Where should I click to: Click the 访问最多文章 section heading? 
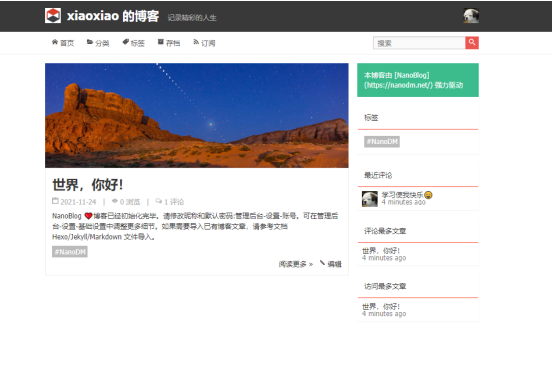pyautogui.click(x=385, y=286)
